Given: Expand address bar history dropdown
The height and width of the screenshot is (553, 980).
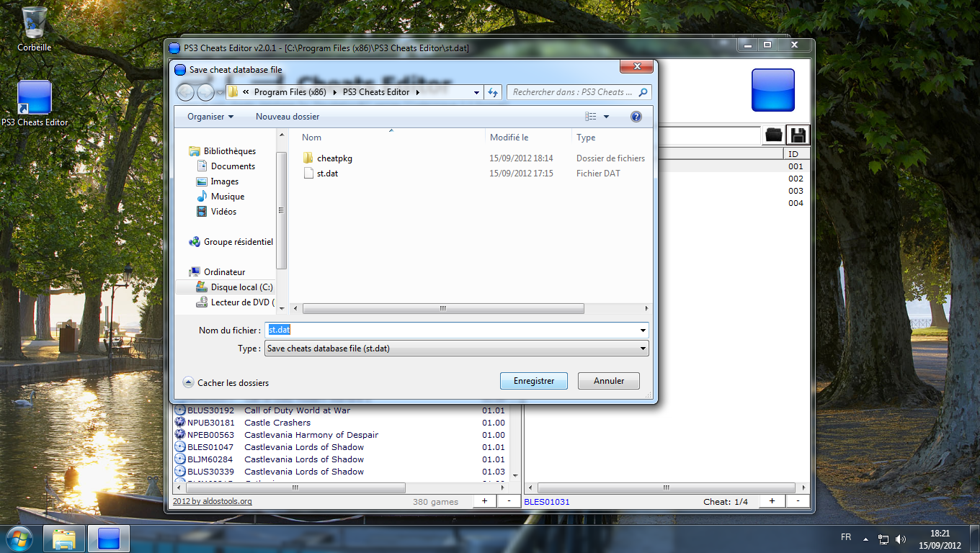Looking at the screenshot, I should click(x=476, y=92).
